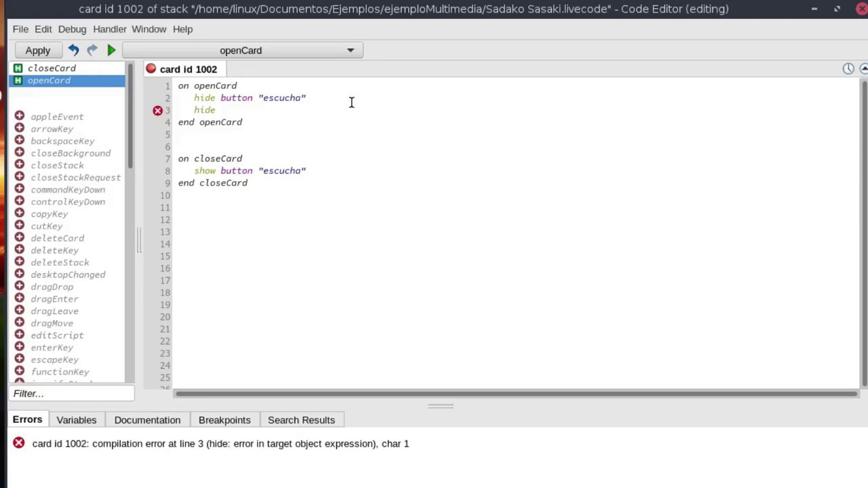Switch to the Breakpoints tab

tap(224, 420)
